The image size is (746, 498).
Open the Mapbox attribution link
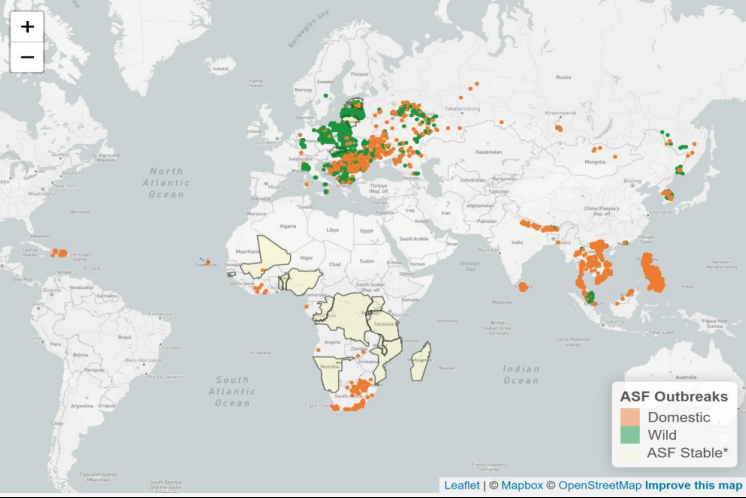click(521, 485)
